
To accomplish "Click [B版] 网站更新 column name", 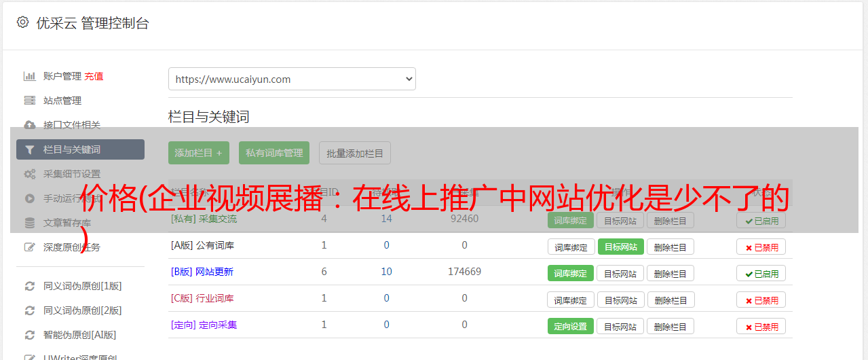I will tap(202, 272).
